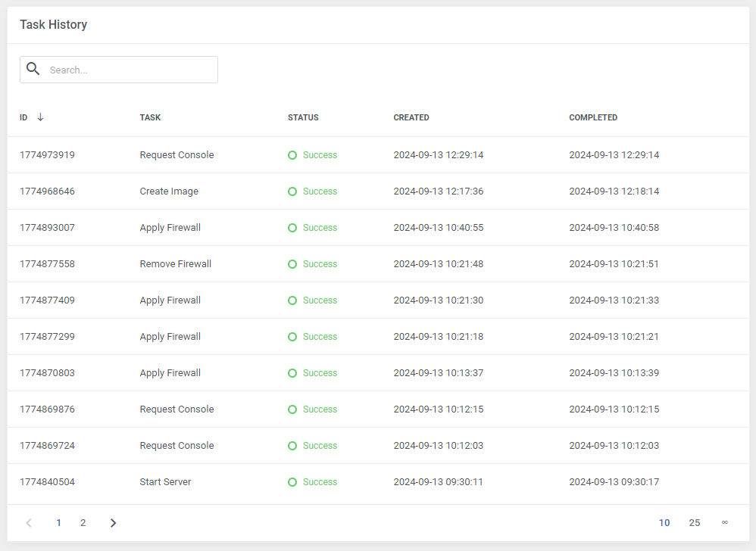Sort by the ID column header
This screenshot has height=551, width=756.
[x=23, y=117]
